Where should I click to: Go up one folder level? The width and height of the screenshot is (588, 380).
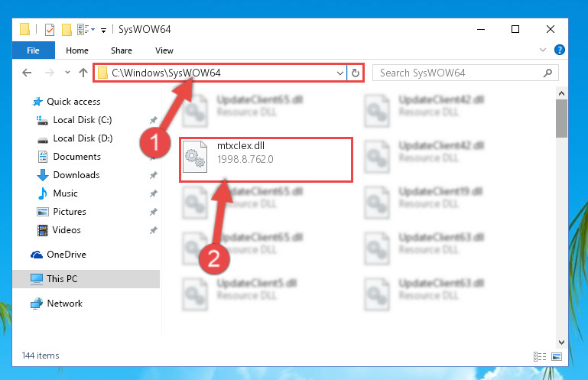(83, 73)
